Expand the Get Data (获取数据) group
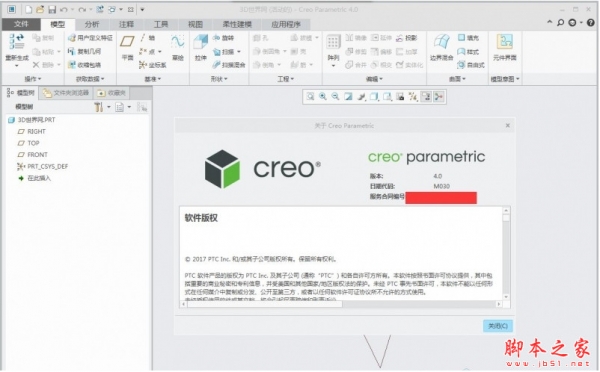 point(90,79)
